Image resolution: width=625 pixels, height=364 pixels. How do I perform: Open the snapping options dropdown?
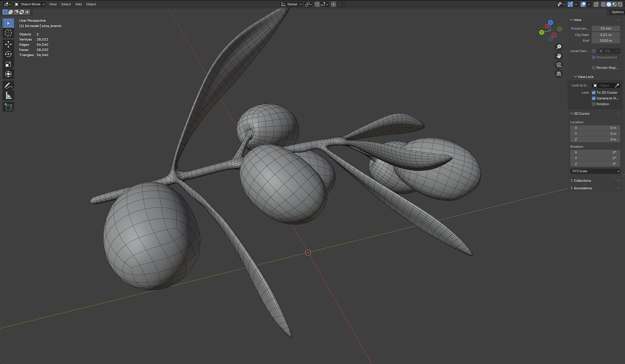[x=325, y=4]
